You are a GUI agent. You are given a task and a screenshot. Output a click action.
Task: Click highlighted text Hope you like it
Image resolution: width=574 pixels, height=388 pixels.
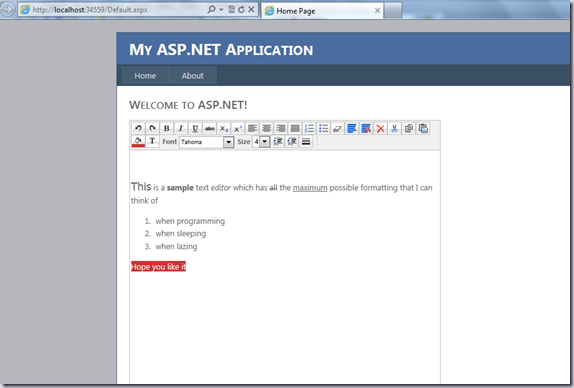tap(159, 267)
